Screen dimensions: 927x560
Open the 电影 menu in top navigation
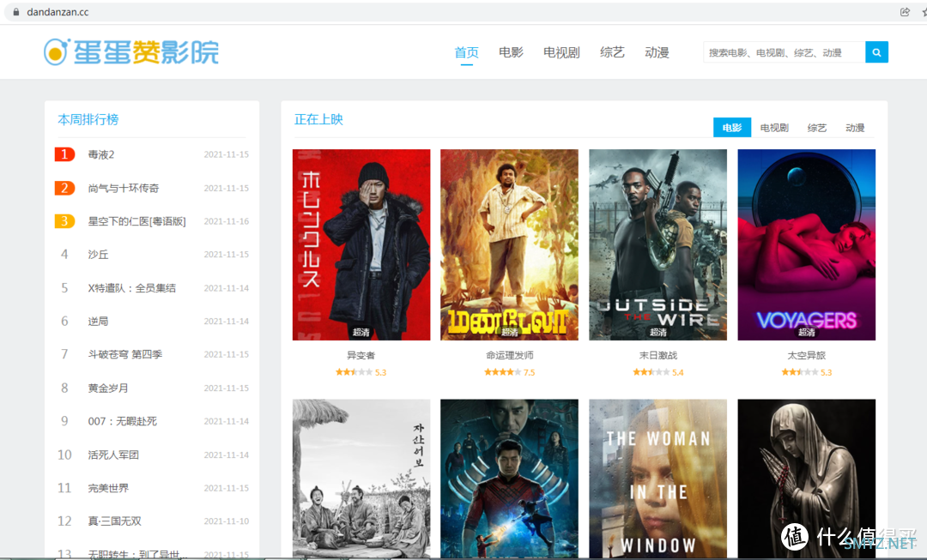[511, 52]
